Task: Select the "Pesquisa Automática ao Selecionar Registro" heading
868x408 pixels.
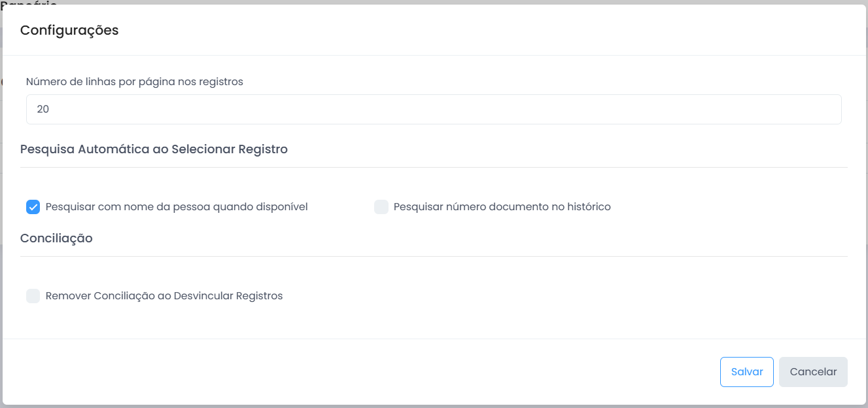Action: pyautogui.click(x=154, y=149)
